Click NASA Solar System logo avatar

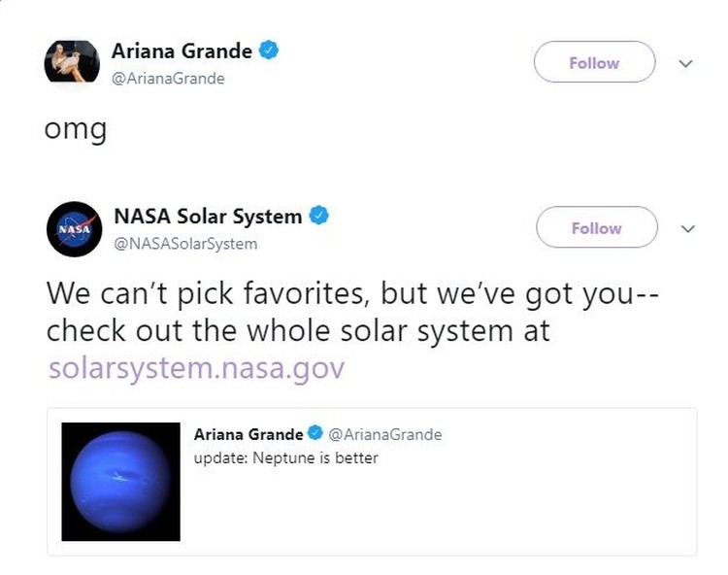pos(75,229)
